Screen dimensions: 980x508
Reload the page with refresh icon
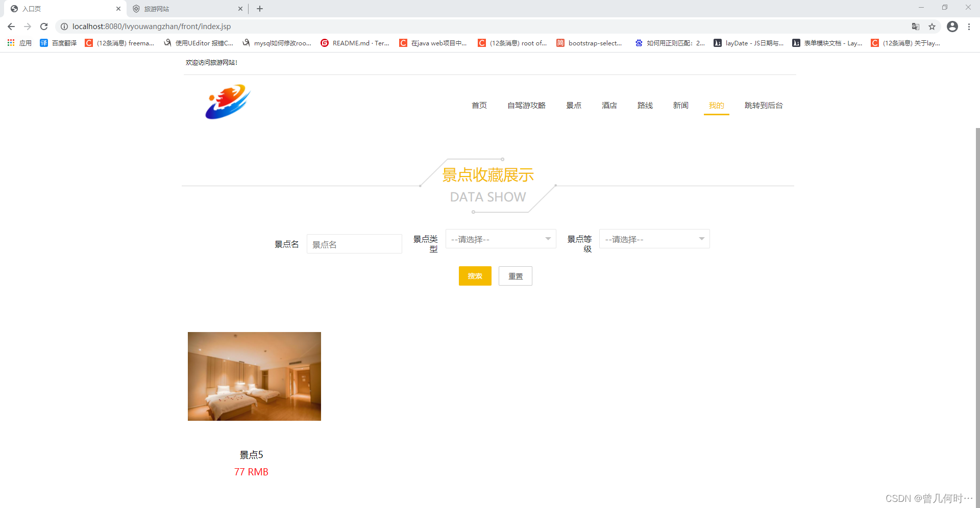(44, 27)
